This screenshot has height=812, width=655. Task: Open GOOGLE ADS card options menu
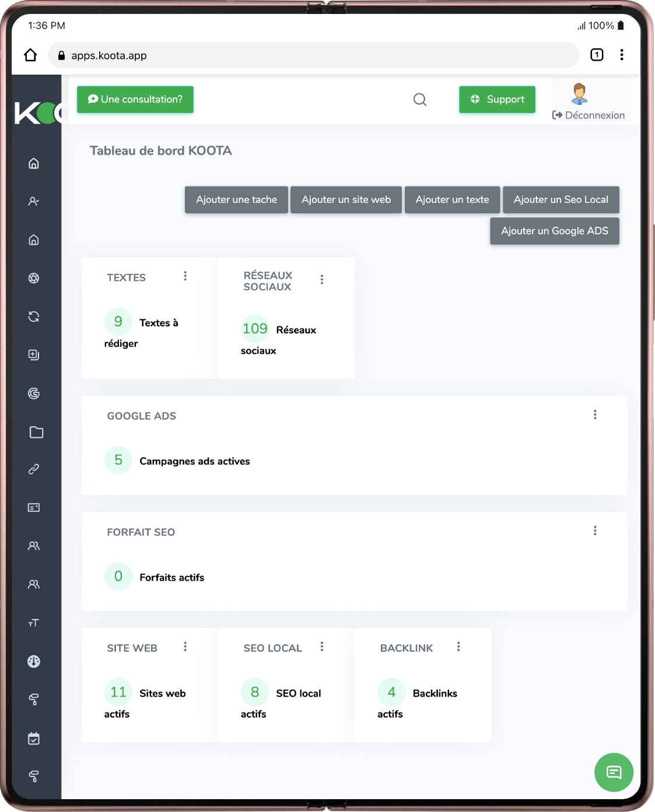595,414
